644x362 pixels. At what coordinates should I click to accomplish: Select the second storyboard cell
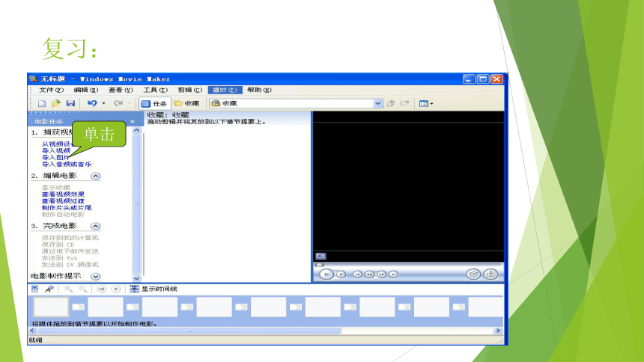tap(105, 307)
